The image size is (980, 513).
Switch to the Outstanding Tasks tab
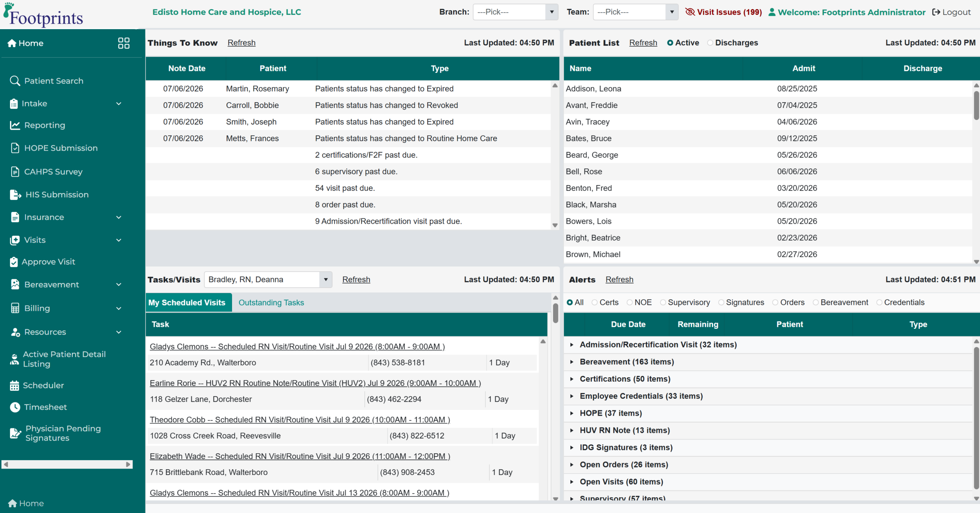[271, 303]
